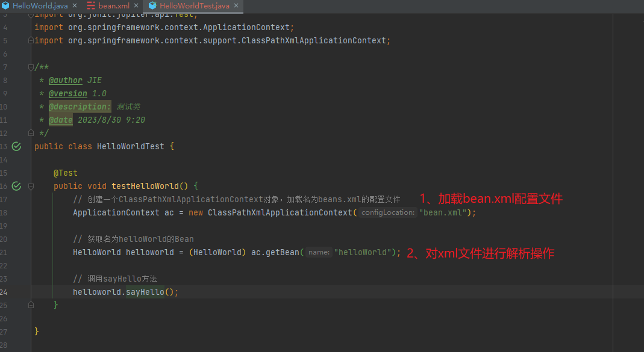Collapse the testHelloWorld method at line 16

click(31, 187)
